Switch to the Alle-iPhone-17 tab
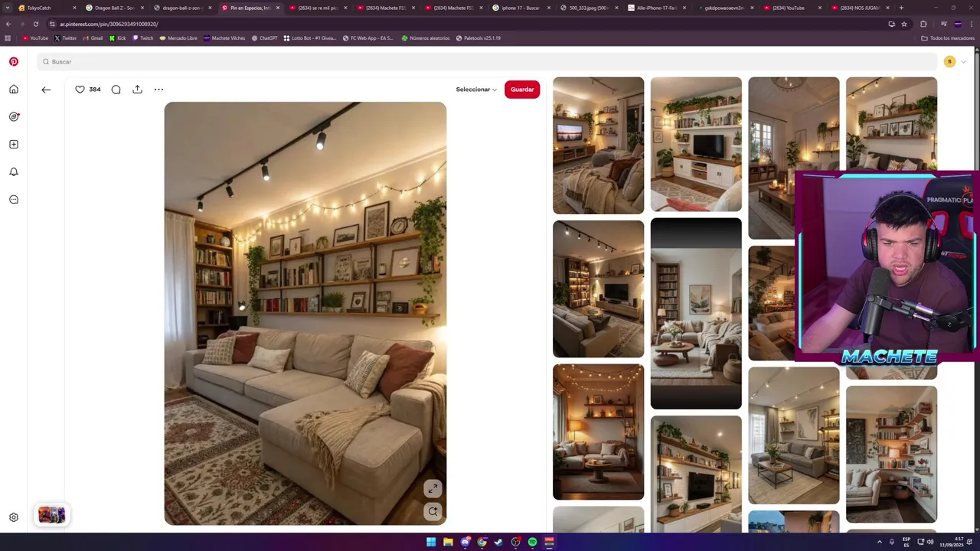 coord(655,8)
